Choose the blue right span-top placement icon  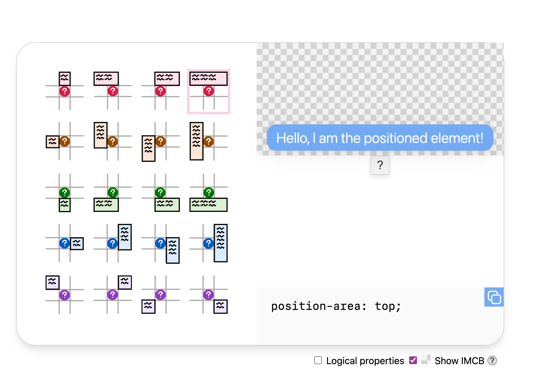(112, 243)
